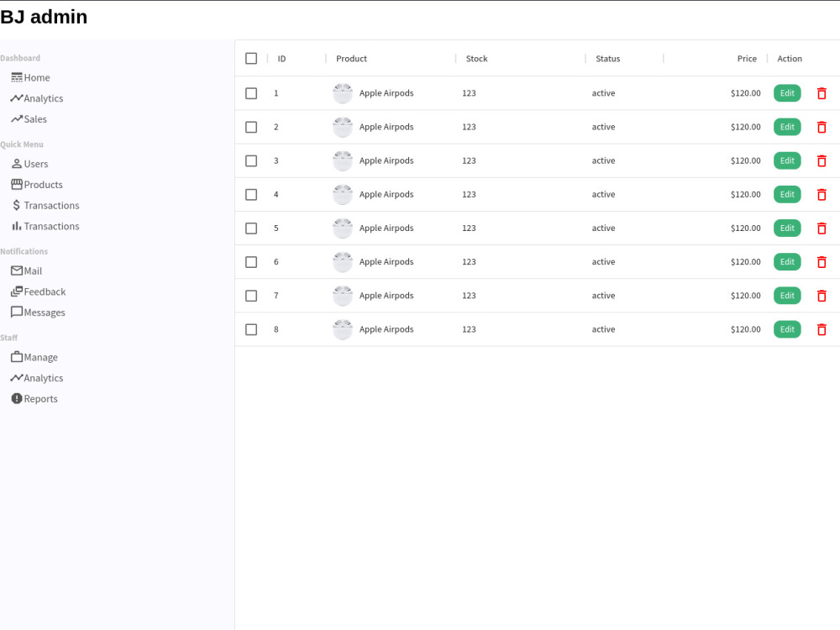Click the Feedback icon in the sidebar
The image size is (840, 630).
coord(17,292)
